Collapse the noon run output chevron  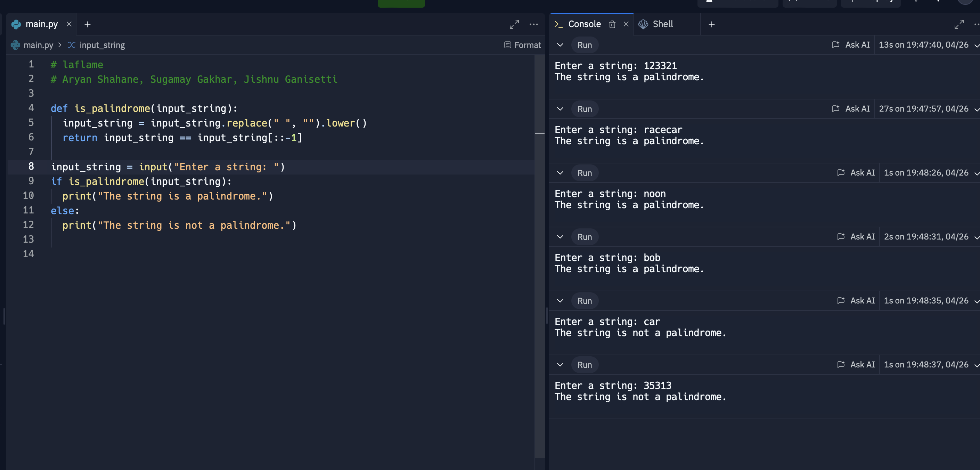[560, 173]
